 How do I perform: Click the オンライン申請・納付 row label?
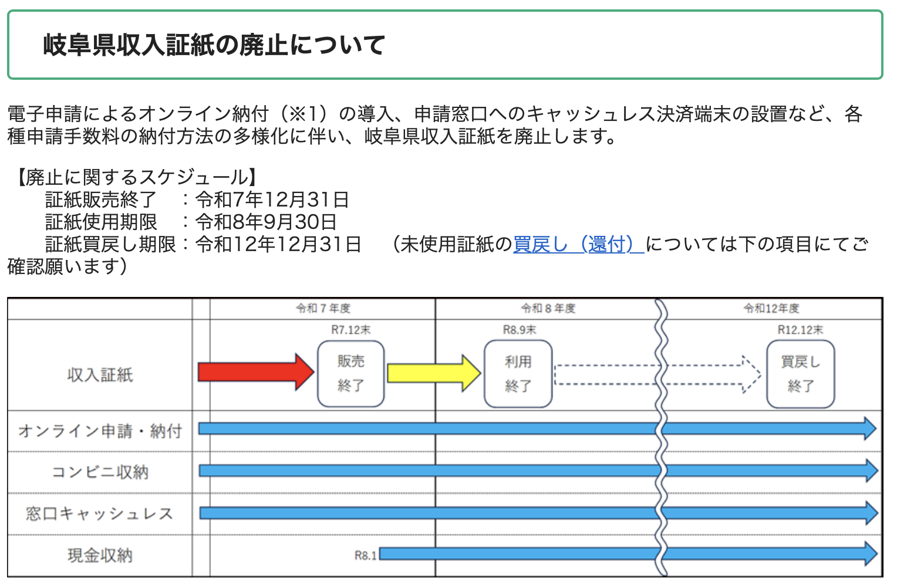pyautogui.click(x=100, y=431)
